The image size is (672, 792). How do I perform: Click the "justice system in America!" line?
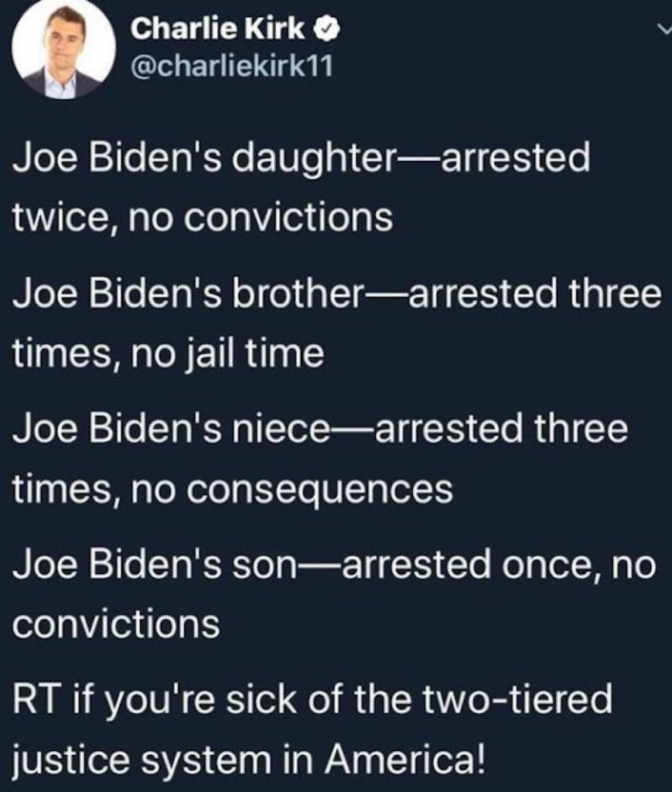coord(250,760)
